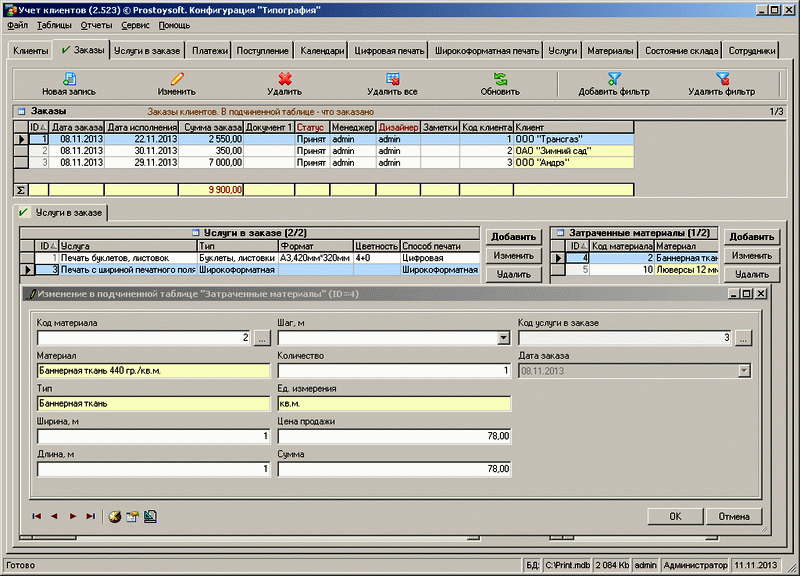
Task: Click the red Удалить cross icon
Action: 284,78
